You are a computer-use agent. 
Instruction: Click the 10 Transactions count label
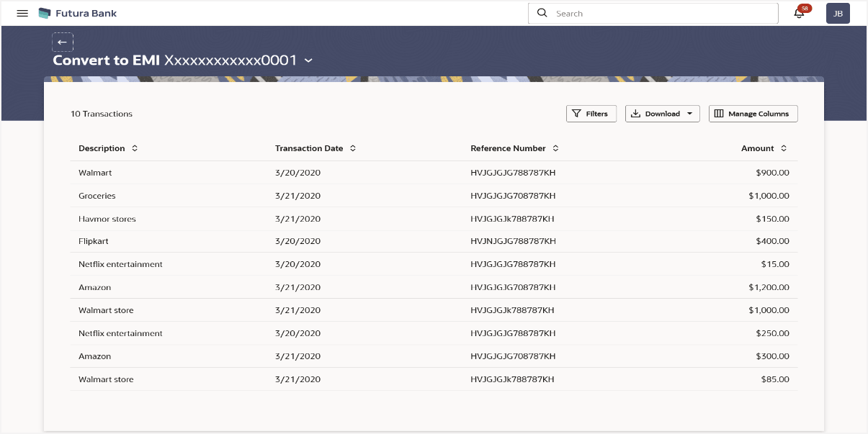click(x=102, y=114)
